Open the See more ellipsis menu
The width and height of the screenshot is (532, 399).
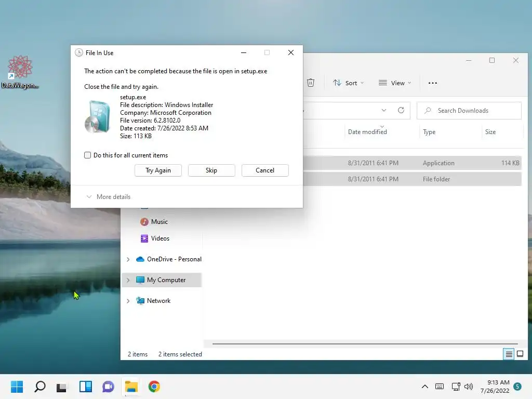(x=433, y=83)
